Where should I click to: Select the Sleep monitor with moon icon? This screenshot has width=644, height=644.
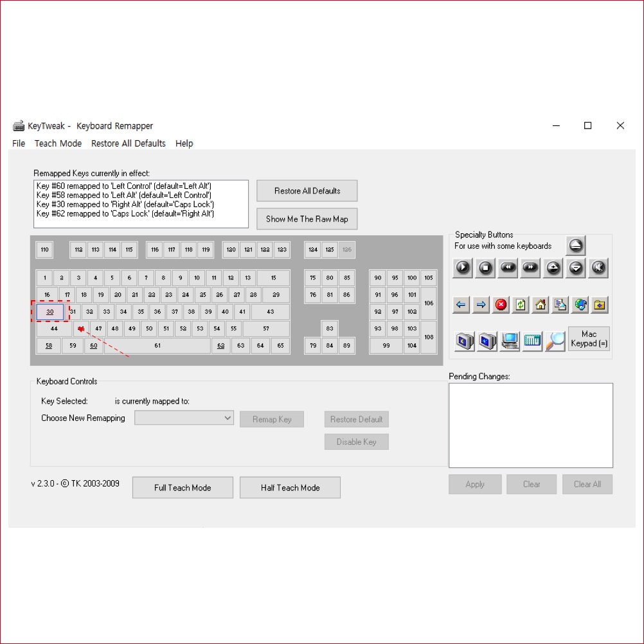(x=465, y=341)
